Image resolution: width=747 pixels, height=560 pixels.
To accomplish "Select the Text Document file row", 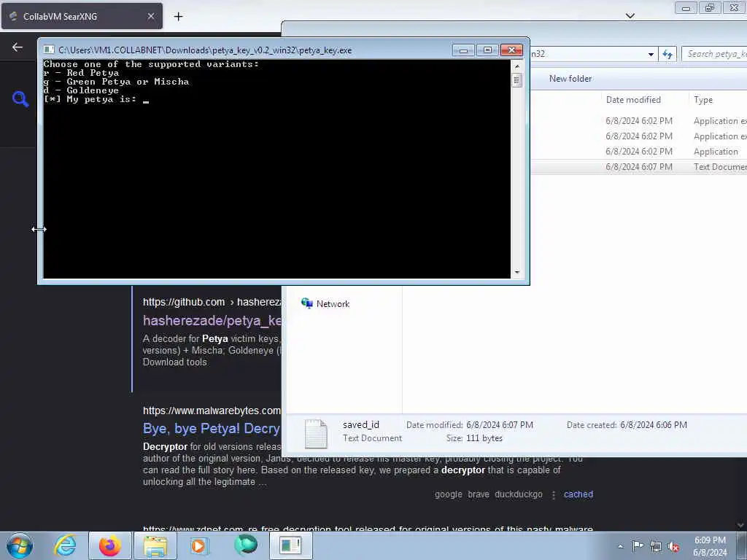I will click(x=638, y=167).
